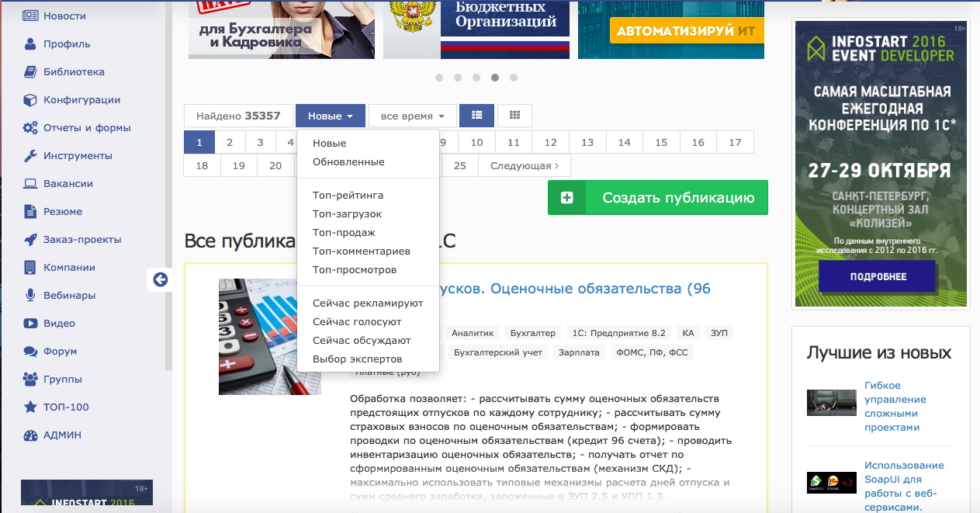The image size is (980, 513).
Task: Choose Сейчас рекламируют from the menu
Action: tap(368, 303)
